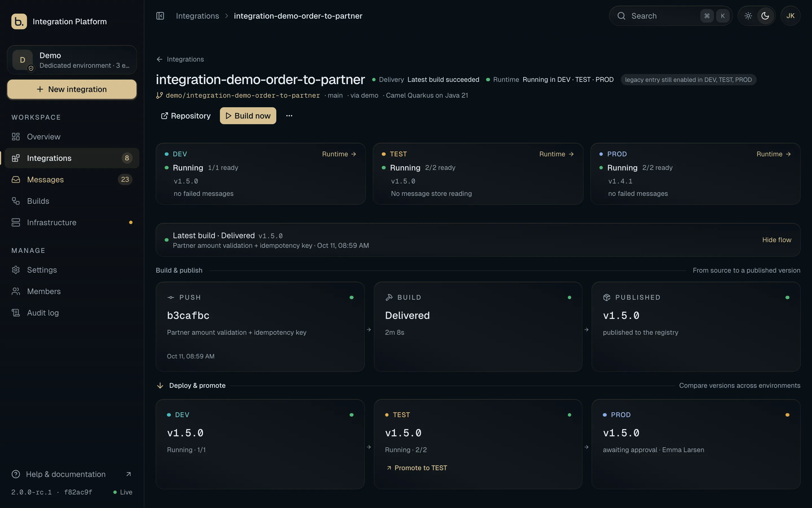
Task: Click the BUILD hammer icon
Action: [389, 297]
